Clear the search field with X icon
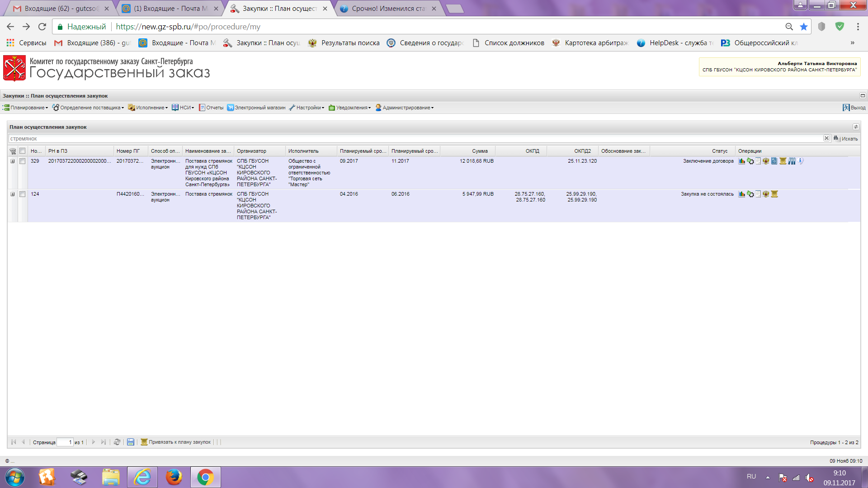 826,138
